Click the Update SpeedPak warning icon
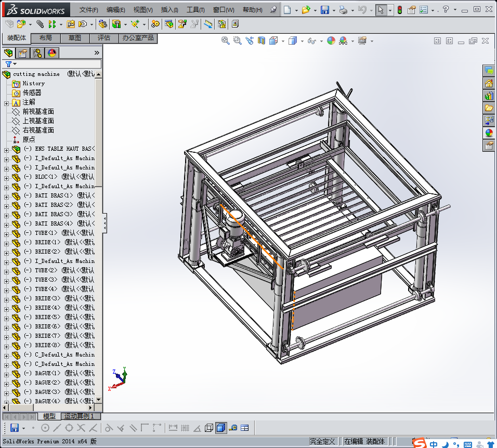The image size is (497, 448). click(x=221, y=24)
